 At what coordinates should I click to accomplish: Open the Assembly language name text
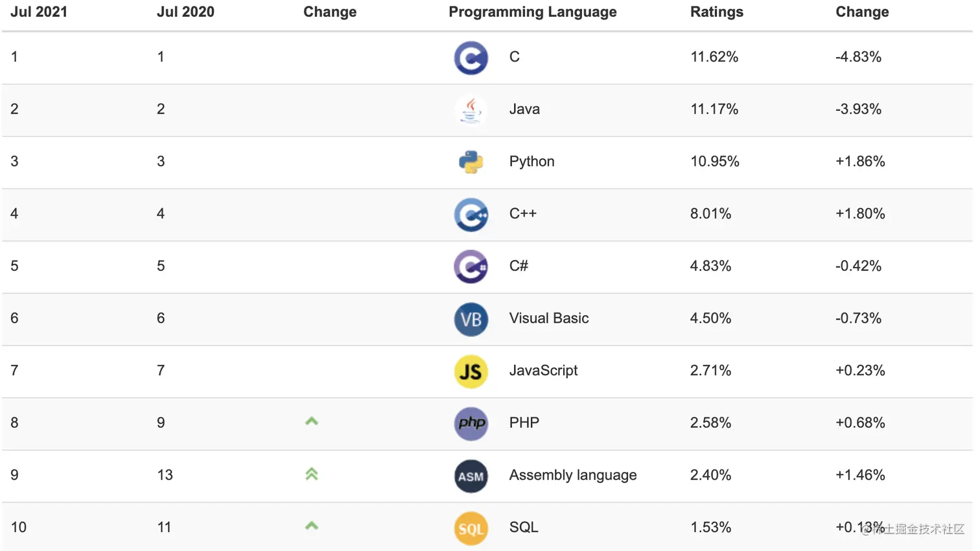pos(573,475)
